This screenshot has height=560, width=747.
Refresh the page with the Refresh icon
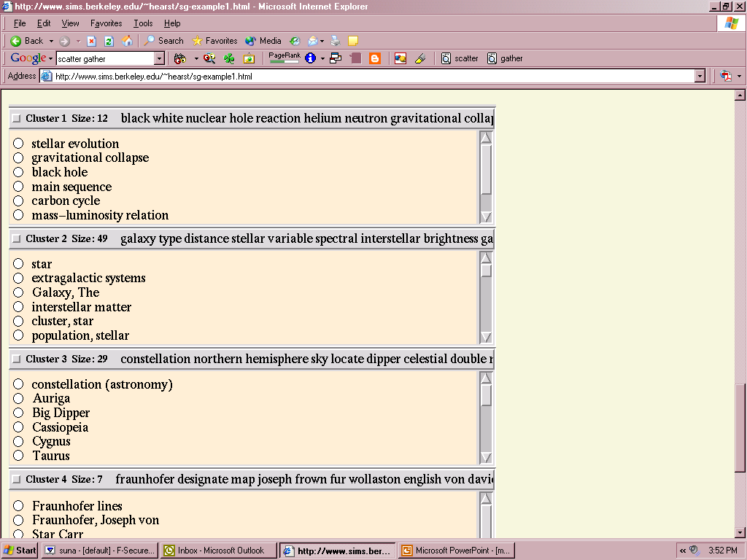[x=109, y=41]
